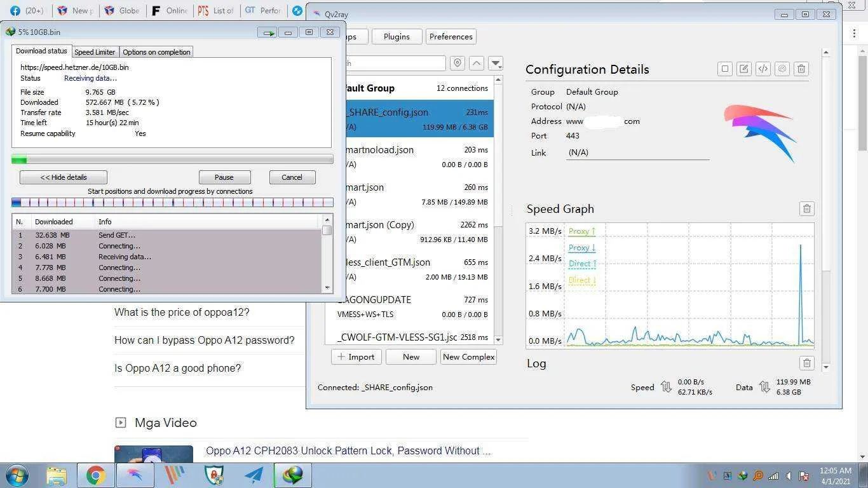
Task: Open the How can I bypass Oppo A12 password question
Action: click(204, 340)
